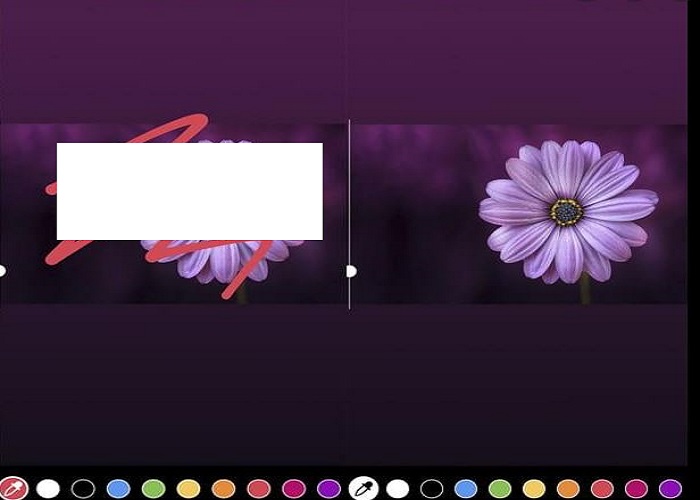
Task: Choose the black swatch in the right screen
Action: pyautogui.click(x=432, y=489)
